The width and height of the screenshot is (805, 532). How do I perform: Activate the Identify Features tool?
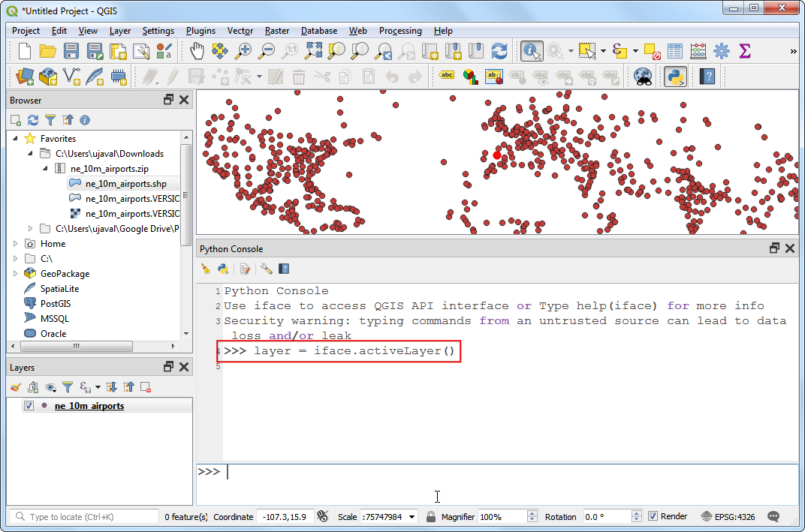pos(532,51)
